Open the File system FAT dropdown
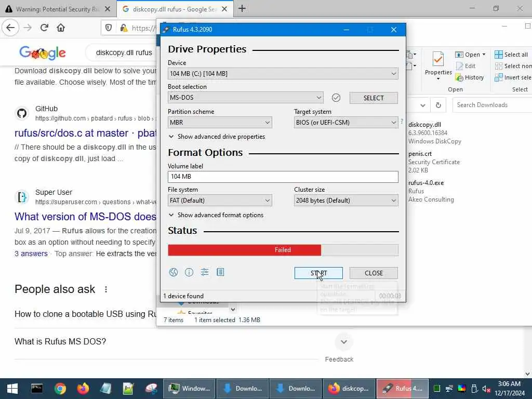Image resolution: width=532 pixels, height=399 pixels. 220,201
